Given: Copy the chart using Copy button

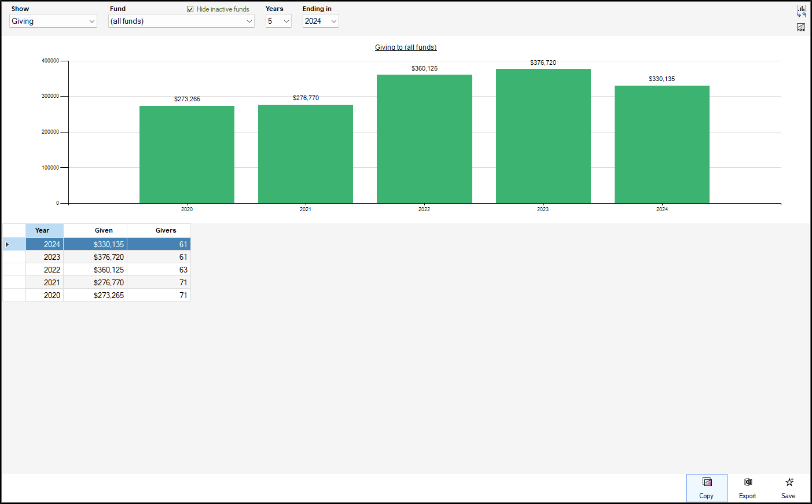Looking at the screenshot, I should click(706, 488).
